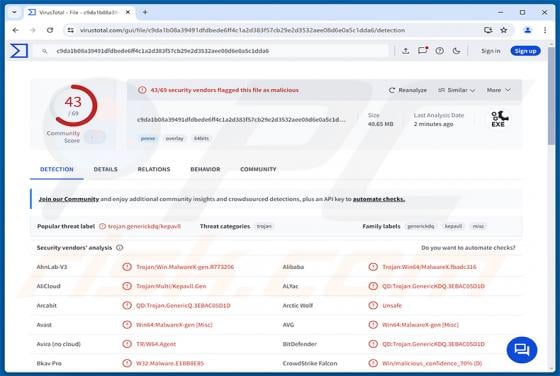Click 'Do you want to automate checks?'
The width and height of the screenshot is (560, 376).
click(468, 247)
